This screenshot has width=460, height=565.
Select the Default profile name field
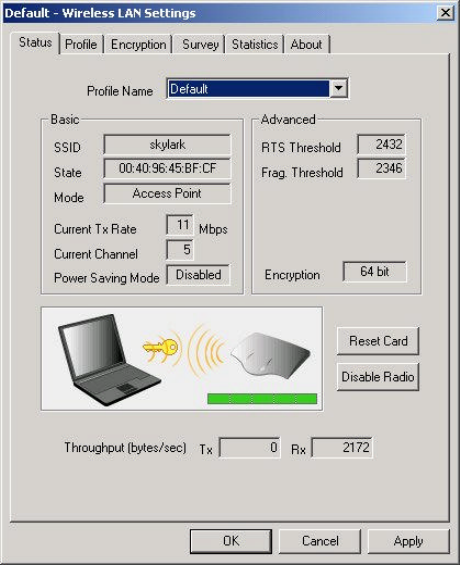pos(249,89)
